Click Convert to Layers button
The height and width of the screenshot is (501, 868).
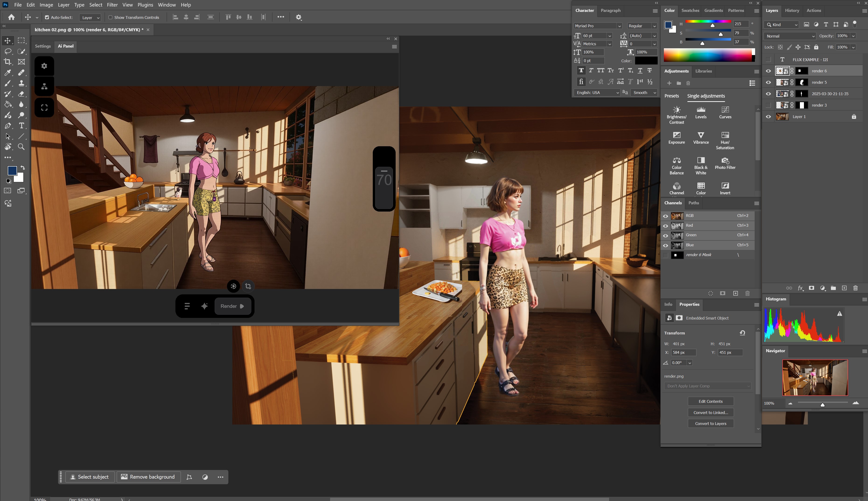[711, 424]
